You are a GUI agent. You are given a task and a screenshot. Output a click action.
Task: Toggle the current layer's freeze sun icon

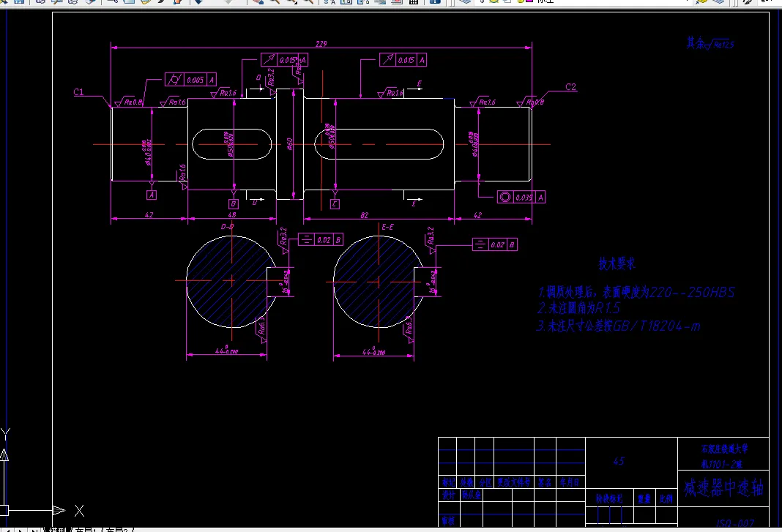coord(494,1)
